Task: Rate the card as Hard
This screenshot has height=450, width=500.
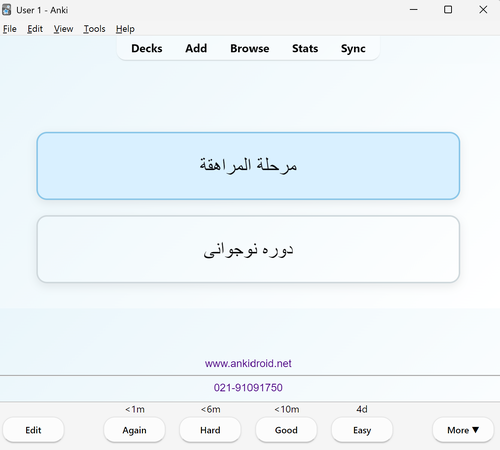Action: click(x=210, y=430)
